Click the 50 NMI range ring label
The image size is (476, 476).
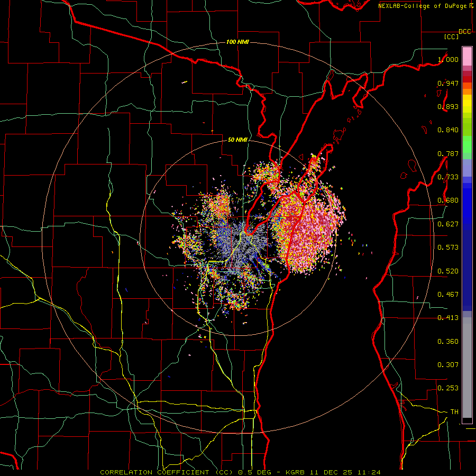[x=237, y=140]
